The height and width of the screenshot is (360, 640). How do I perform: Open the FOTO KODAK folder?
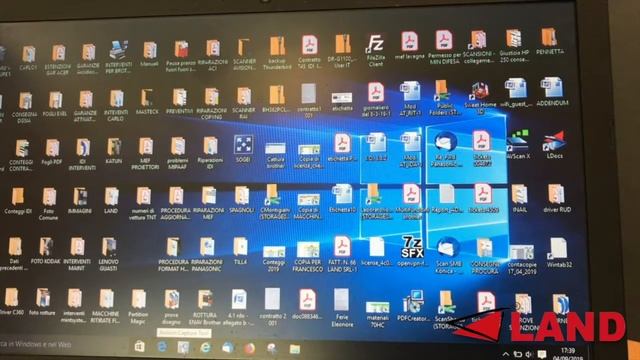tap(46, 247)
